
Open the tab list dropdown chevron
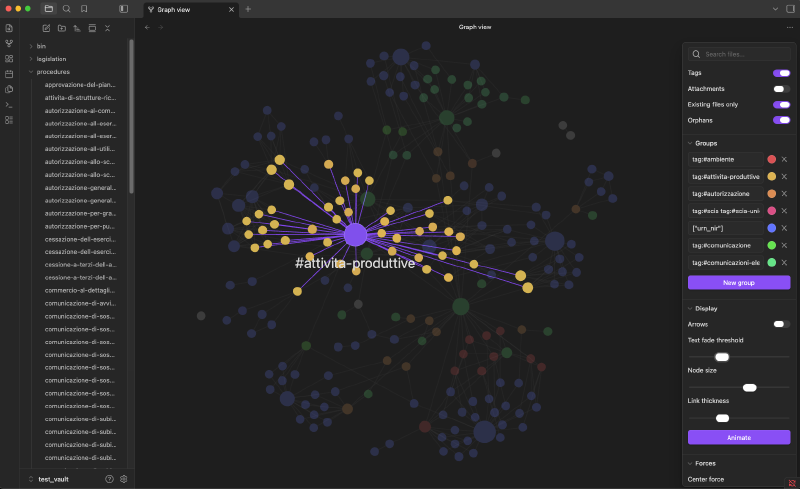775,9
